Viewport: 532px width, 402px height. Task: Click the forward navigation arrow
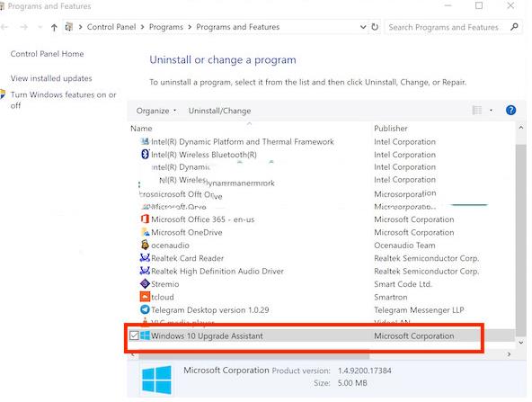[23, 27]
